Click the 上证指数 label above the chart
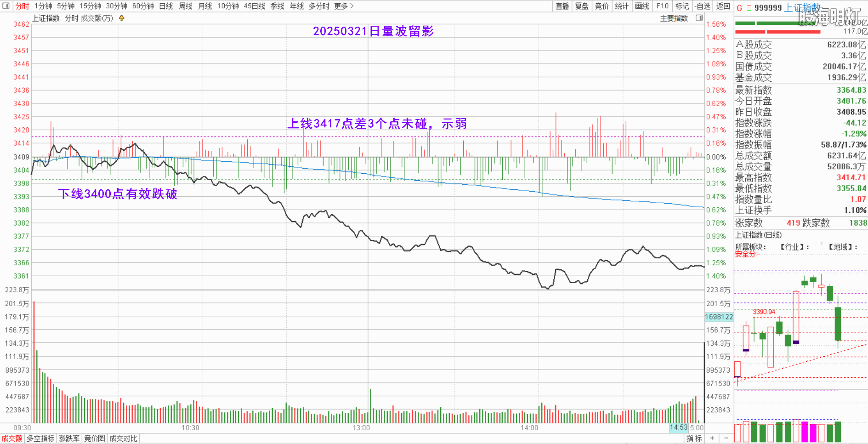 point(46,18)
